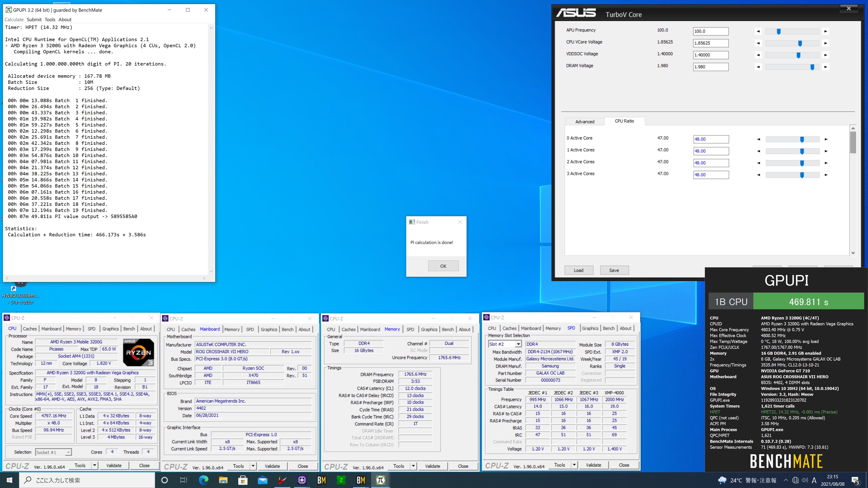This screenshot has height=488, width=868.
Task: Open the Slot #2 memory slot dropdown
Action: (x=518, y=344)
